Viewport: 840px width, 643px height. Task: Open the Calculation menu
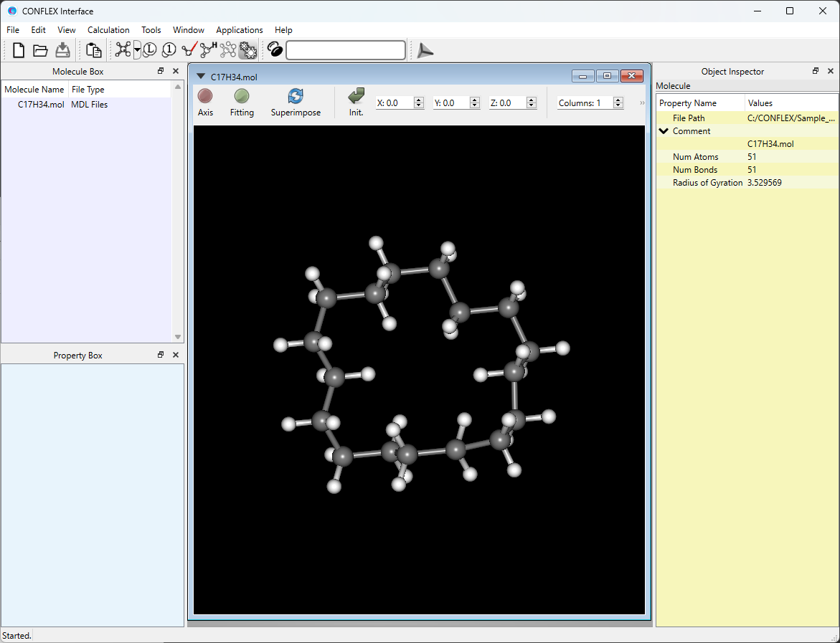pyautogui.click(x=108, y=30)
